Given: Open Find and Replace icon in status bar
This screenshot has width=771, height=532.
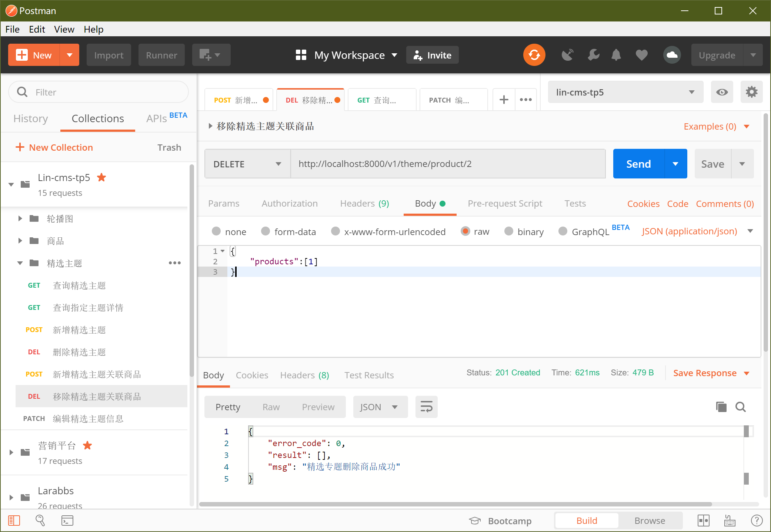Looking at the screenshot, I should coord(40,521).
